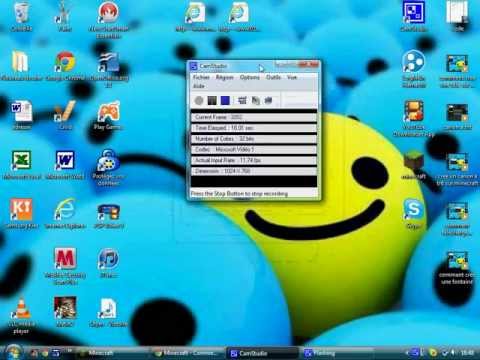480x360 pixels.
Task: Open the Outils menu in CamStudio
Action: coord(273,77)
